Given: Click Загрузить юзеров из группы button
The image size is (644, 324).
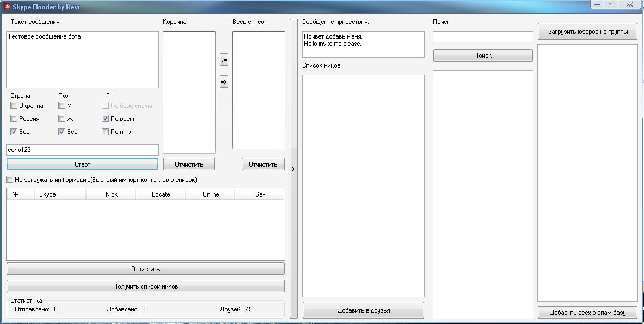Looking at the screenshot, I should [588, 32].
